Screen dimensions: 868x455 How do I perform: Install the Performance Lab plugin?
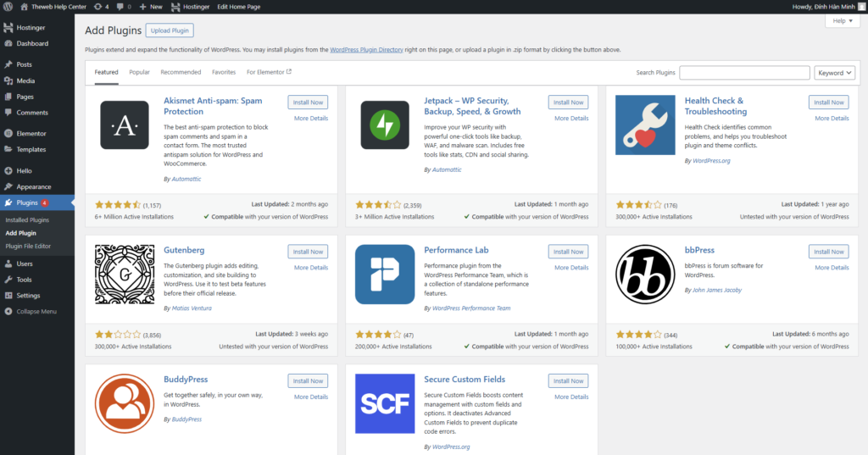[568, 252]
